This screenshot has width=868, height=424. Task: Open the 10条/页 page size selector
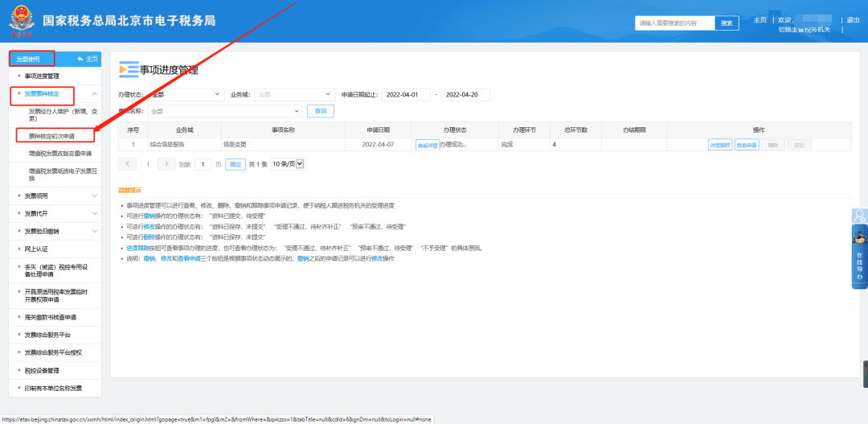pyautogui.click(x=287, y=164)
